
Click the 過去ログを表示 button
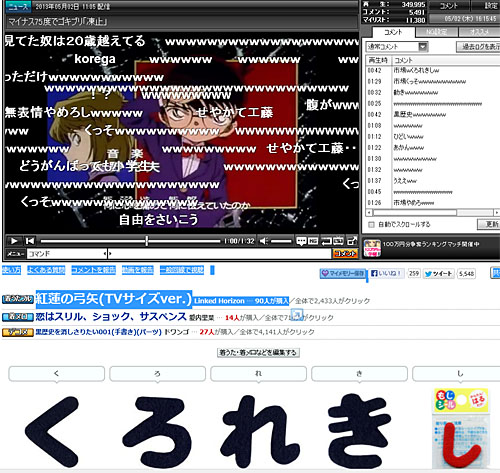coord(478,47)
